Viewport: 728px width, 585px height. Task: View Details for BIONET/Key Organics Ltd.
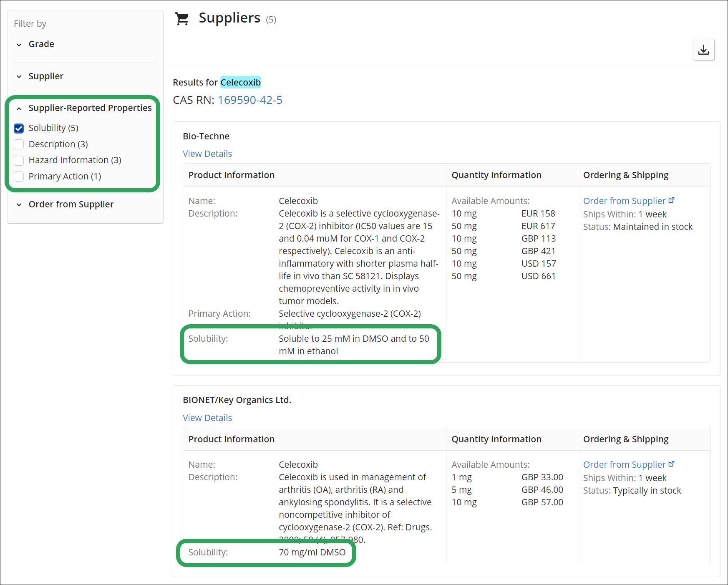(207, 418)
